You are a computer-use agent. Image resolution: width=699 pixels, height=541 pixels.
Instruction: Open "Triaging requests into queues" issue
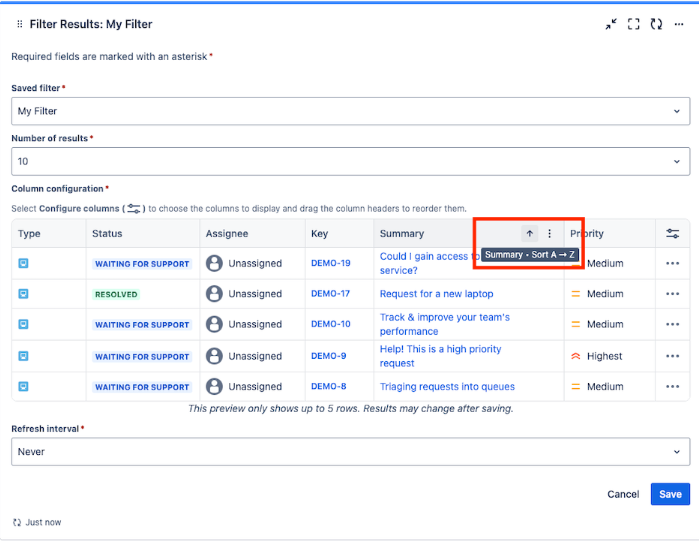(x=447, y=386)
